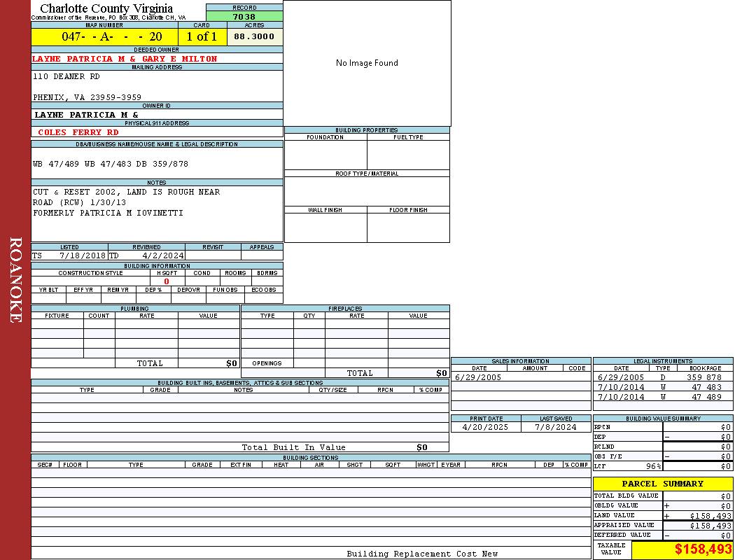
Task: Click the notes text about CUT & RESET
Action: (126, 192)
